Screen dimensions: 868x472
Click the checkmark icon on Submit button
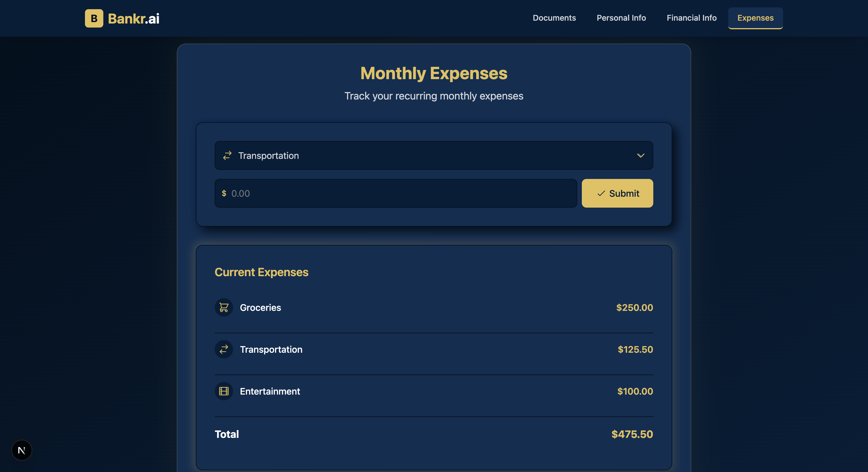[601, 193]
